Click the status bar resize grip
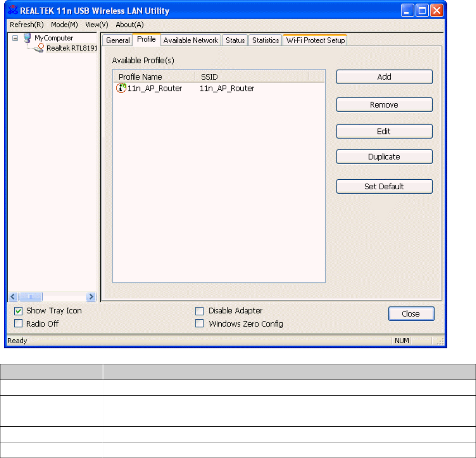The width and height of the screenshot is (476, 458). point(440,341)
